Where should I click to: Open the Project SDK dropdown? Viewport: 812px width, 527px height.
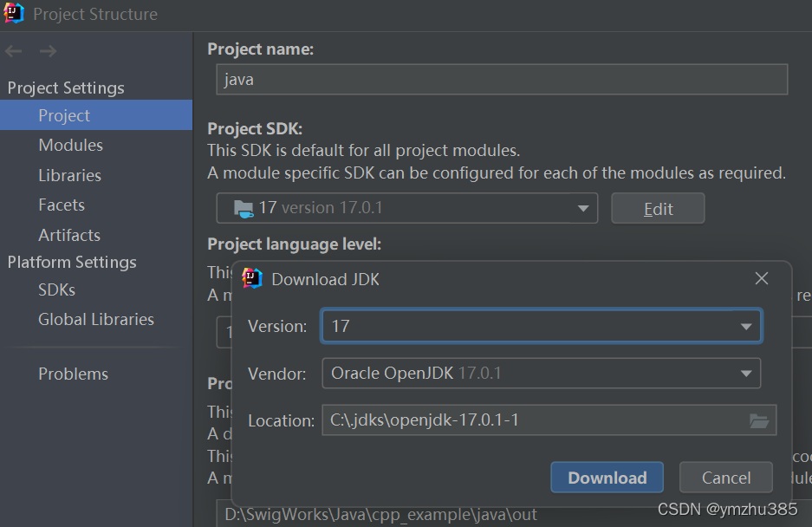click(407, 208)
